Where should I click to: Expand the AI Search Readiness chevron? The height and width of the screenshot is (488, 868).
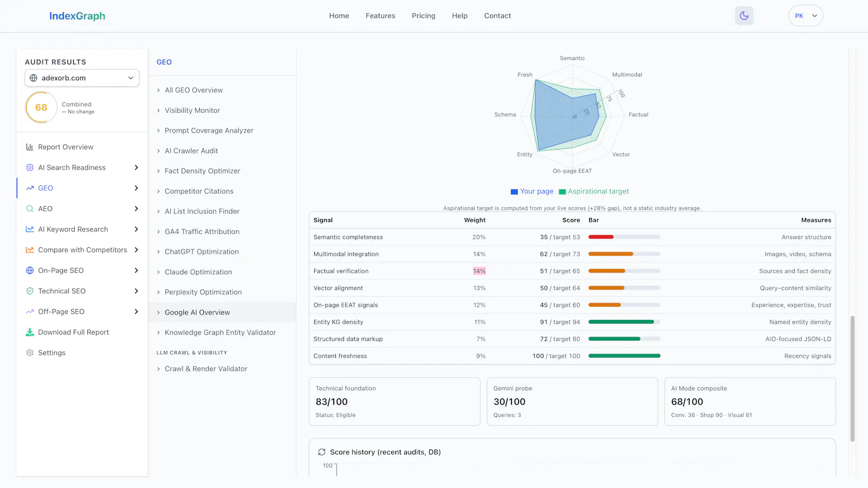coord(136,168)
